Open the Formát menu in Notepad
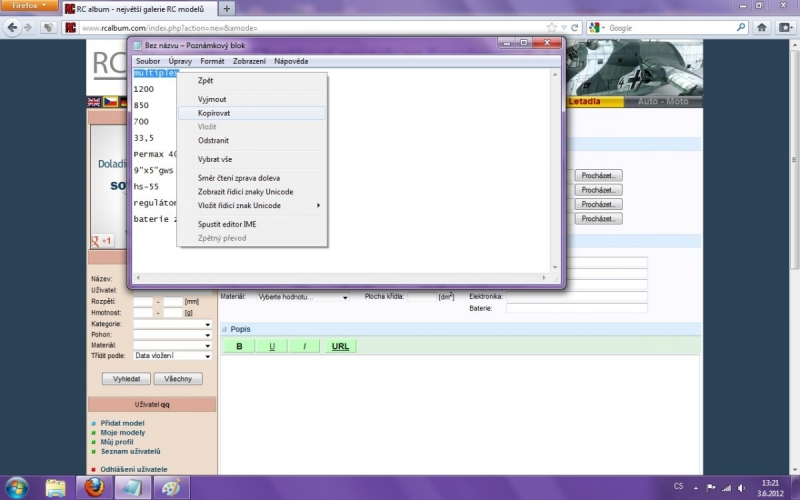The height and width of the screenshot is (500, 800). [x=212, y=61]
